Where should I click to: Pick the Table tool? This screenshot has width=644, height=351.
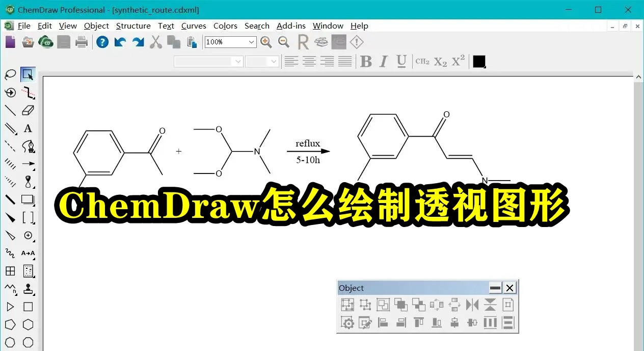(10, 271)
